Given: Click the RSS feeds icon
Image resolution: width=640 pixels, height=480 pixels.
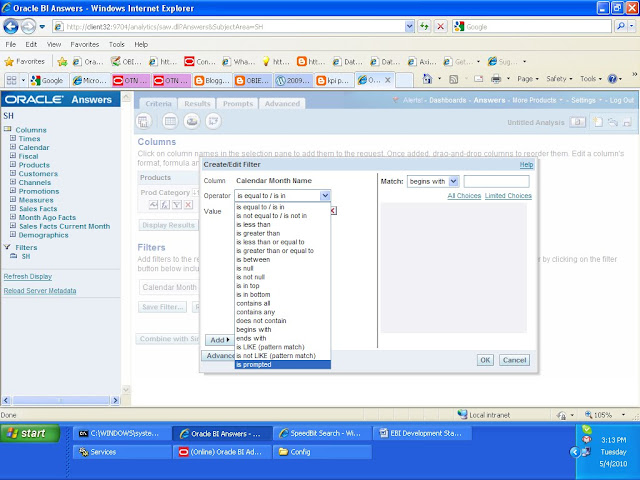Looking at the screenshot, I should coord(453,79).
